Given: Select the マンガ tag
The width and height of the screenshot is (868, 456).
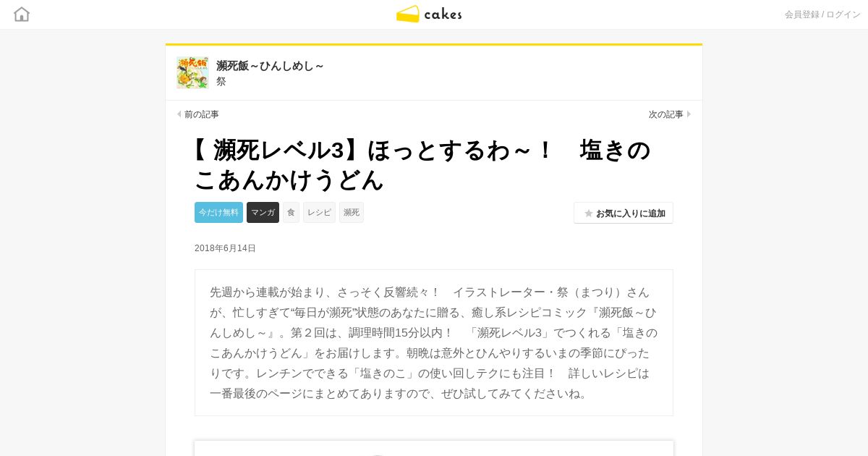Looking at the screenshot, I should click(x=263, y=212).
